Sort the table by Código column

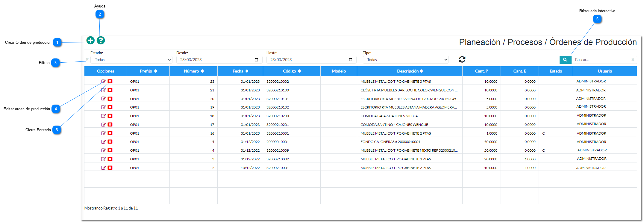click(292, 71)
